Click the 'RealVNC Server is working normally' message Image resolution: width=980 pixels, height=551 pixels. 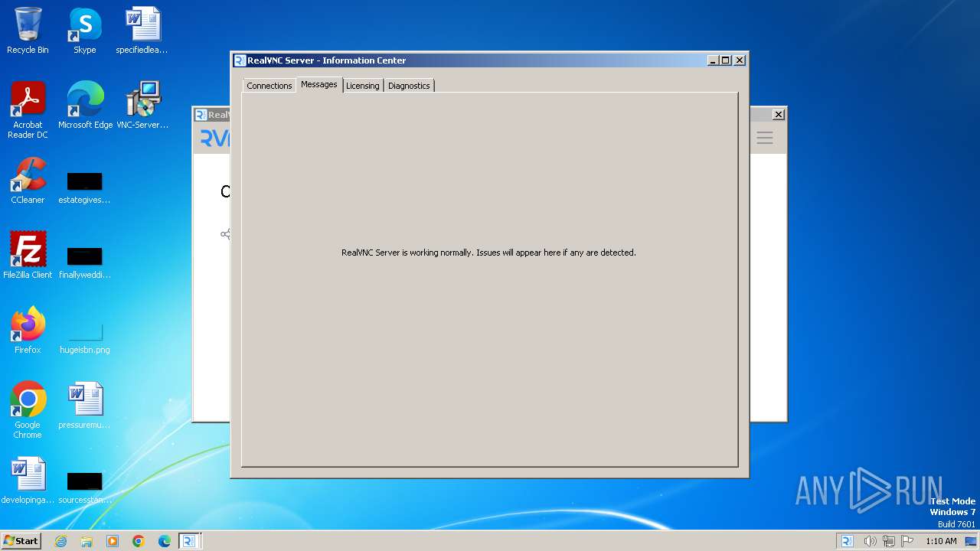(x=488, y=253)
